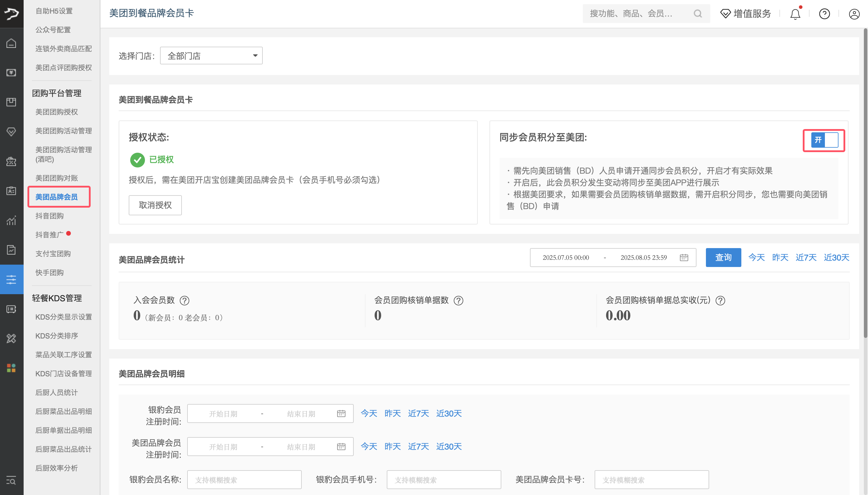Open the chart statistics icon in rail
868x495 pixels.
coord(11,220)
